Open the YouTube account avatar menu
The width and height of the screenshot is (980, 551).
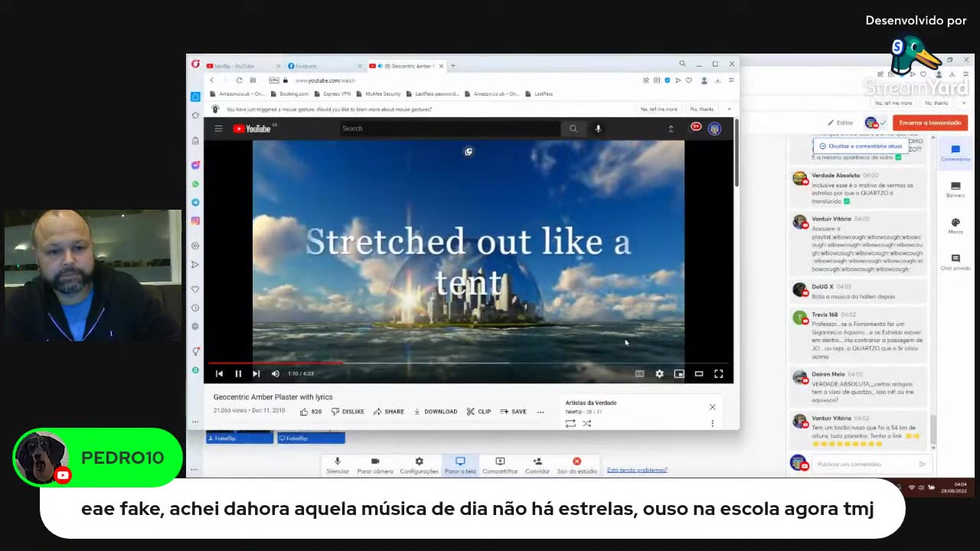714,129
